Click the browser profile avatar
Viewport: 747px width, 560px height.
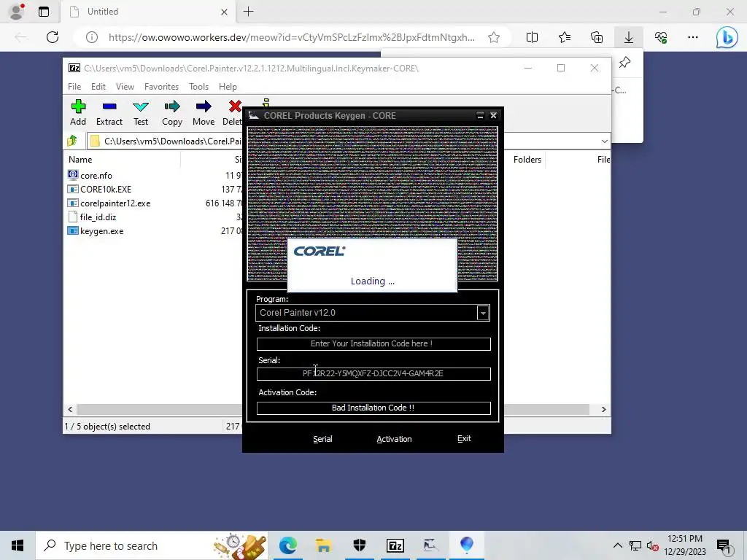click(16, 12)
